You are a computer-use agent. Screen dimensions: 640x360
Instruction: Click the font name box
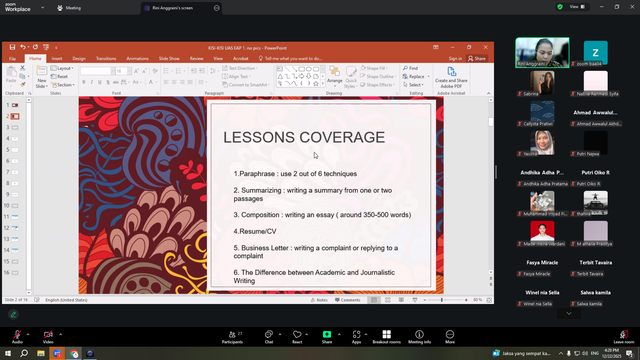pyautogui.click(x=96, y=71)
